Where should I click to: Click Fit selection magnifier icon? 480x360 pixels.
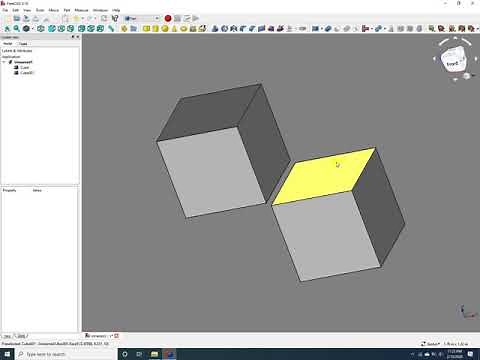pyautogui.click(x=16, y=29)
